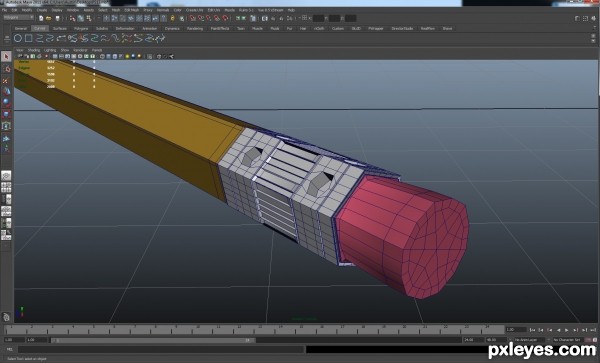Choose the Universal Manipulator tool
600x363 pixels.
click(x=6, y=126)
